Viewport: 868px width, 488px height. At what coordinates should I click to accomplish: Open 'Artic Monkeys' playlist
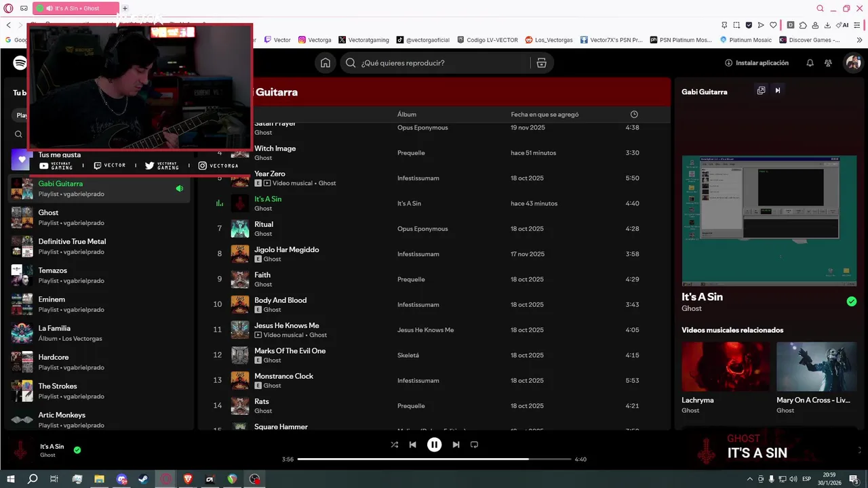pos(99,420)
